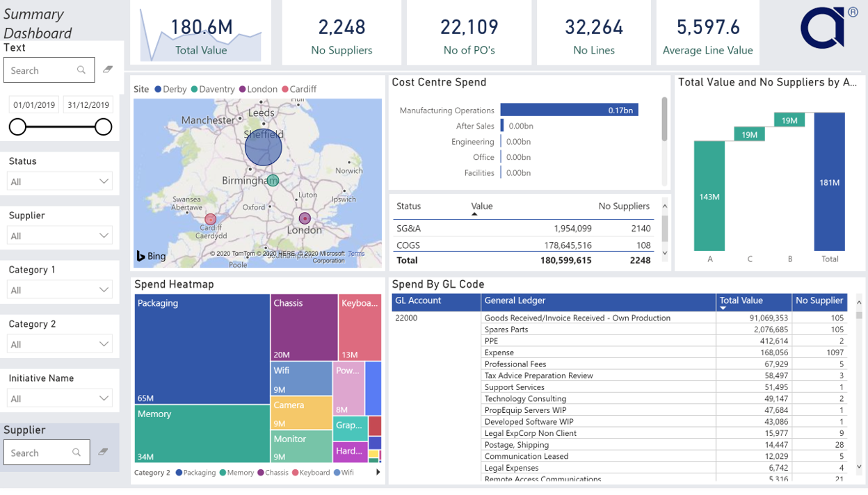Expand the Category 1 dropdown
Viewport: 868px width, 495px height.
click(x=59, y=290)
